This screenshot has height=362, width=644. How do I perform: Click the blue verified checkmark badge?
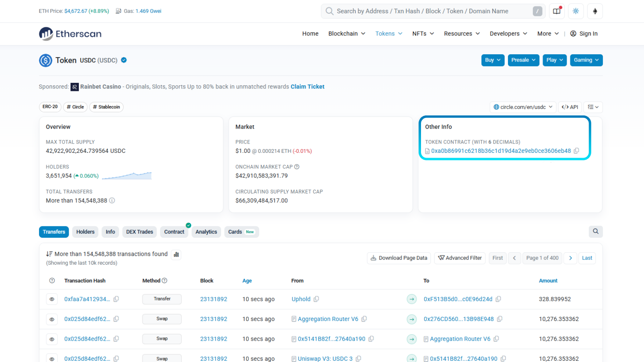pos(124,60)
